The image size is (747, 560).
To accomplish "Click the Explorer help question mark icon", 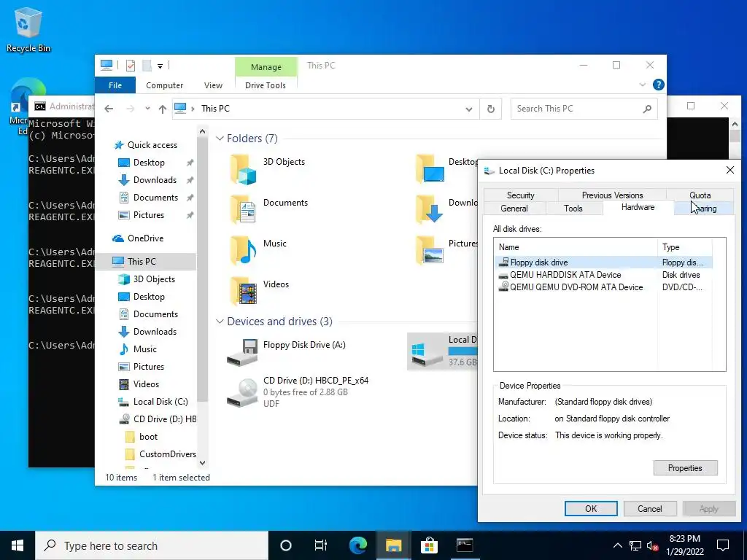I will tap(659, 85).
